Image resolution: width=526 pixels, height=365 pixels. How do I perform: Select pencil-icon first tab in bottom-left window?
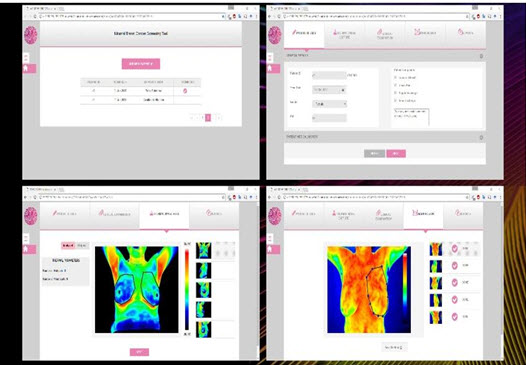point(65,215)
